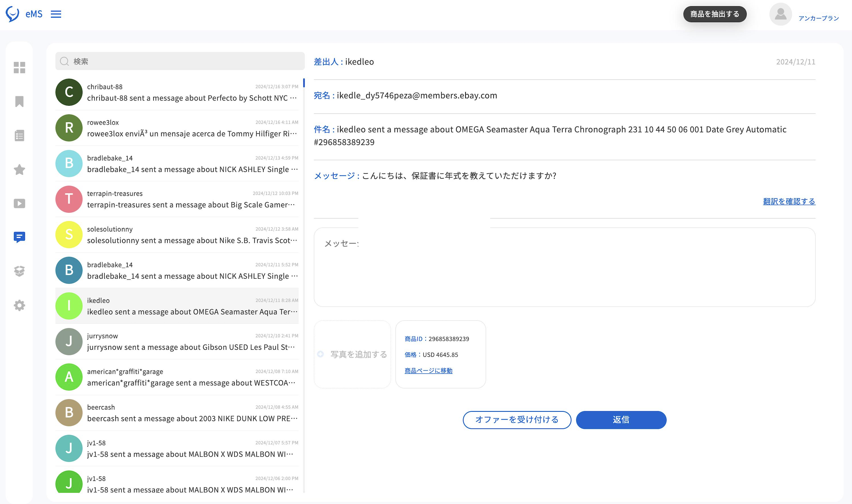Follow the 商品ページに移動 link
Image resolution: width=852 pixels, height=504 pixels.
(428, 371)
